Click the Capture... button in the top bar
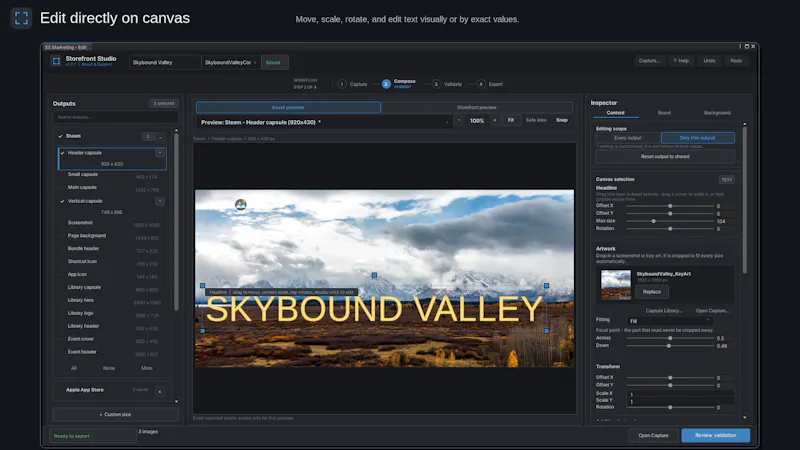 click(649, 61)
